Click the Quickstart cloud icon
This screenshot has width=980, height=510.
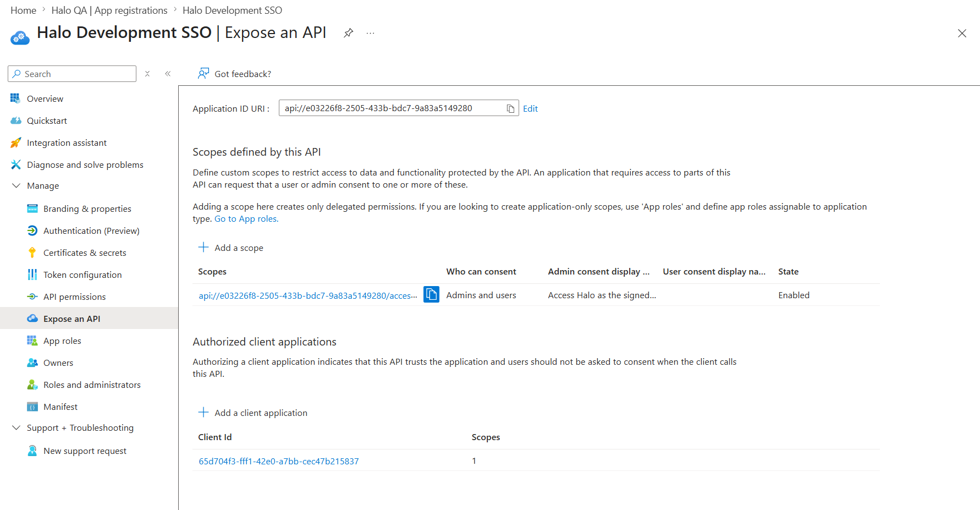pyautogui.click(x=16, y=120)
